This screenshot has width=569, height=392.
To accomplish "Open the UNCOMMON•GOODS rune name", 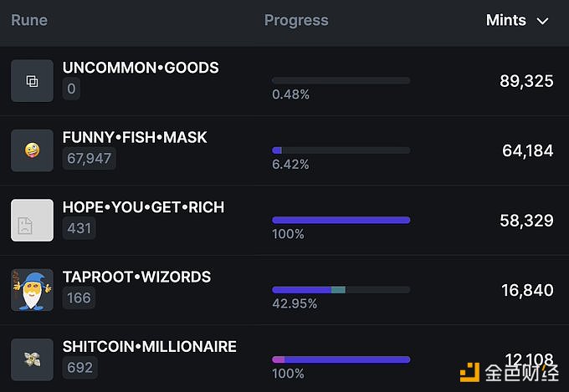I will 141,68.
